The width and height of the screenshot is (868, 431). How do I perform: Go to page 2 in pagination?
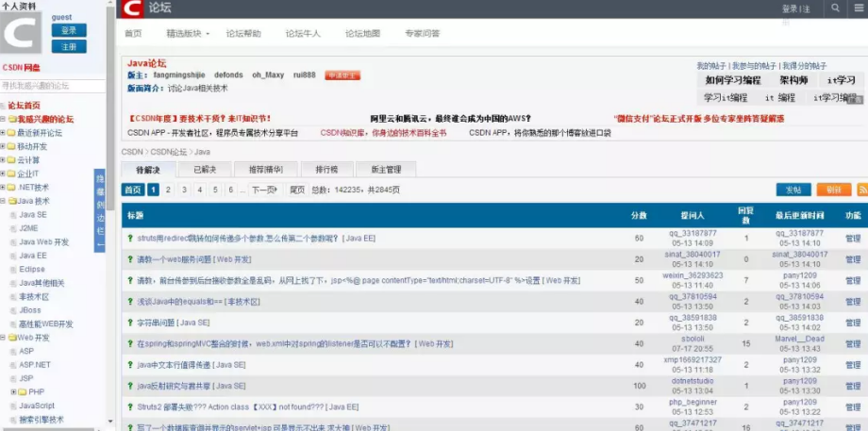point(168,190)
